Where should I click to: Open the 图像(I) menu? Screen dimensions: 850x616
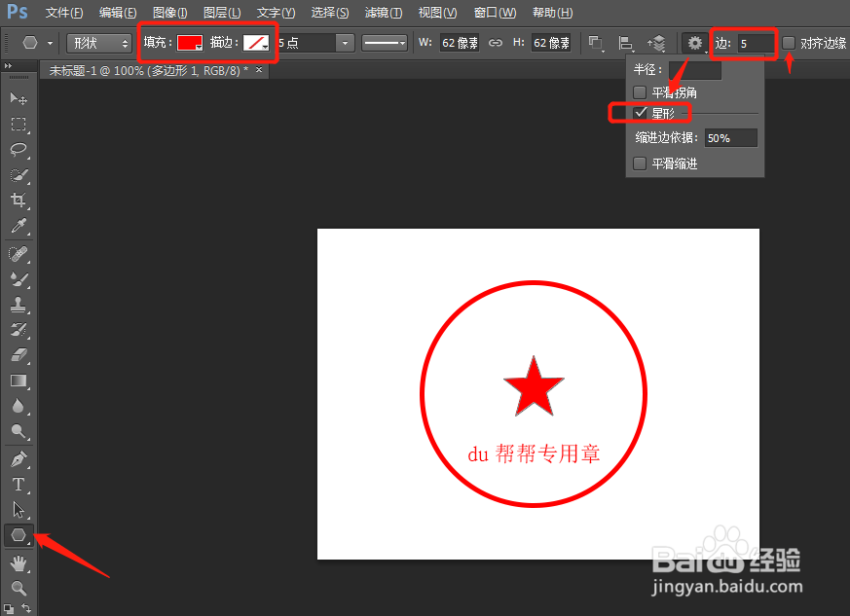pyautogui.click(x=169, y=13)
